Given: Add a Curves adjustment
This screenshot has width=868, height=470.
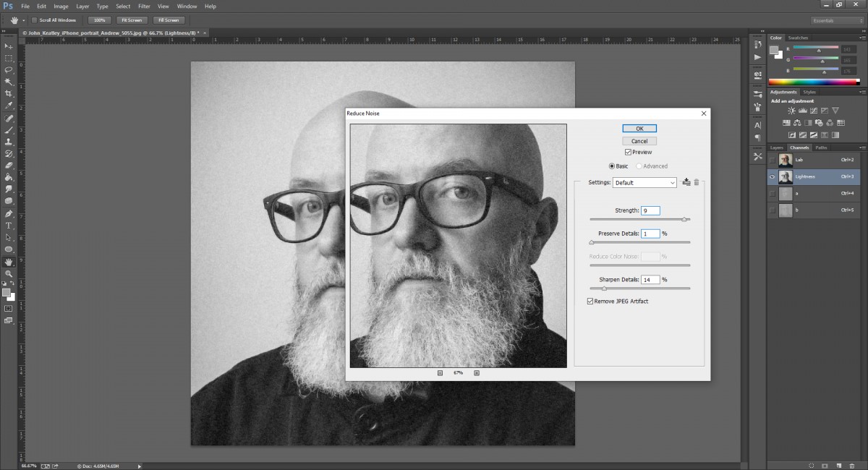Looking at the screenshot, I should pos(814,111).
